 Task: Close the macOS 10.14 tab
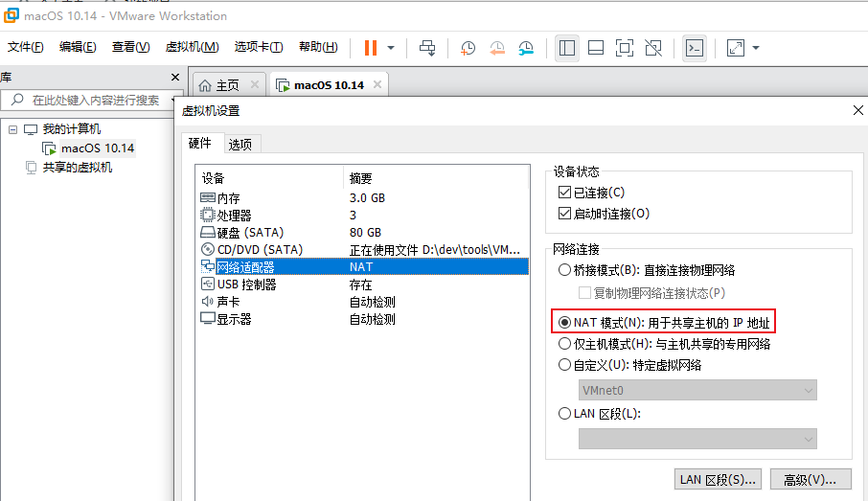click(377, 84)
